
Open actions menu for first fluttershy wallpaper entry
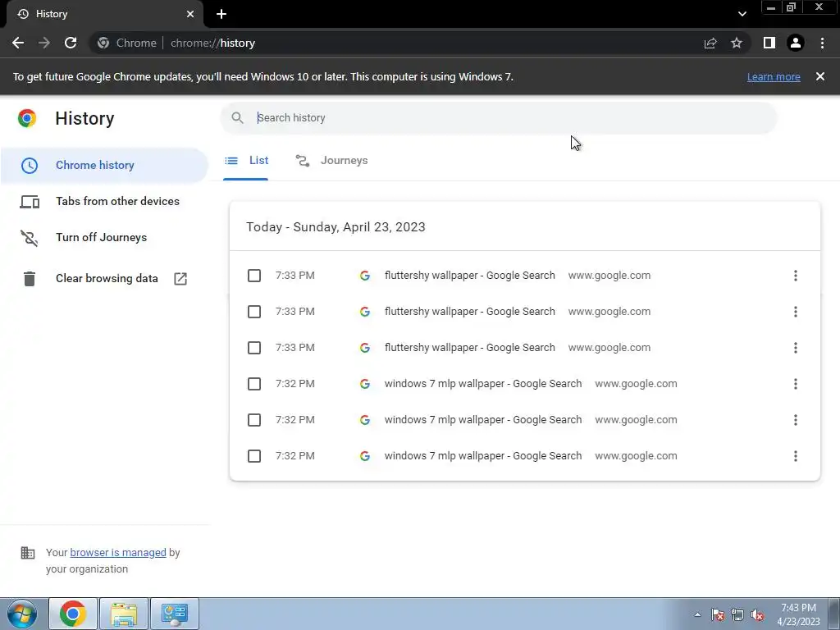pyautogui.click(x=796, y=276)
